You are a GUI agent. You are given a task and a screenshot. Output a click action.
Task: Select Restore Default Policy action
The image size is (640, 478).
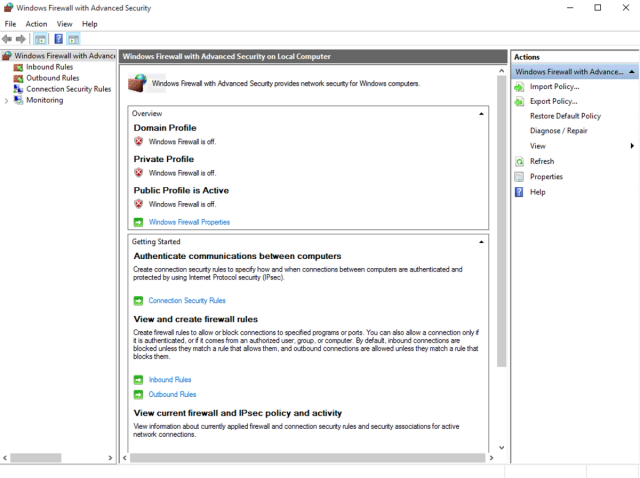pyautogui.click(x=565, y=116)
